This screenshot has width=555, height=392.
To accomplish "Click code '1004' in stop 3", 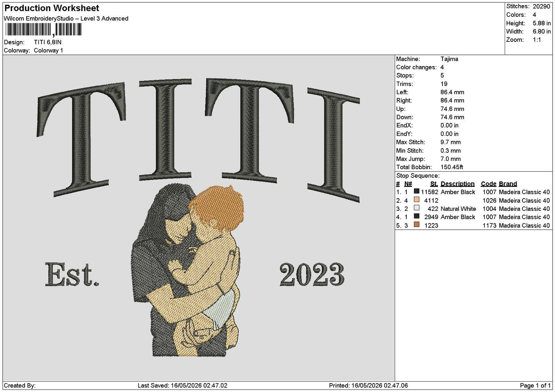I will click(489, 209).
